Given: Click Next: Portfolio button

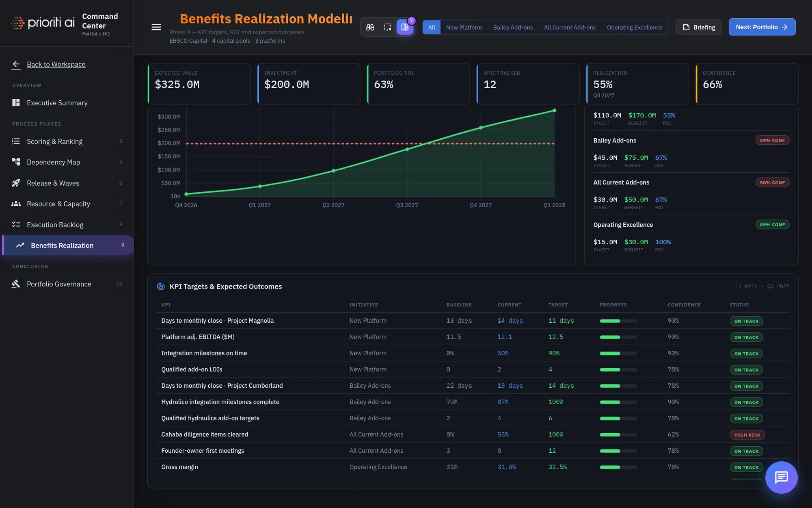Looking at the screenshot, I should (762, 27).
